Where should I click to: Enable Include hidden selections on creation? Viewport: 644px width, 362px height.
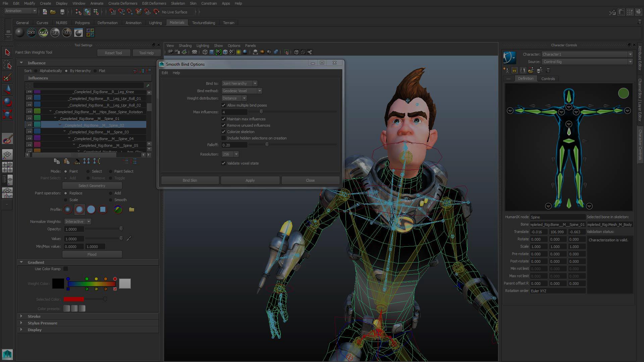[x=224, y=138]
